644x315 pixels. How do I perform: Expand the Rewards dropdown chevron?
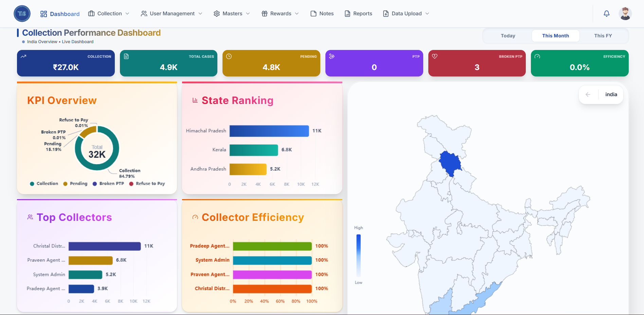pyautogui.click(x=297, y=14)
